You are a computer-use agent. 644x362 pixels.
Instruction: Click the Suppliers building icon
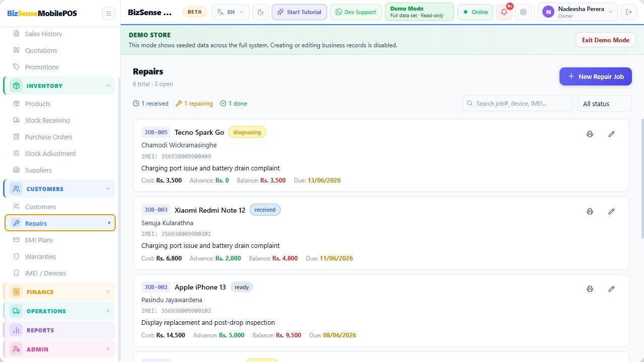(x=16, y=170)
